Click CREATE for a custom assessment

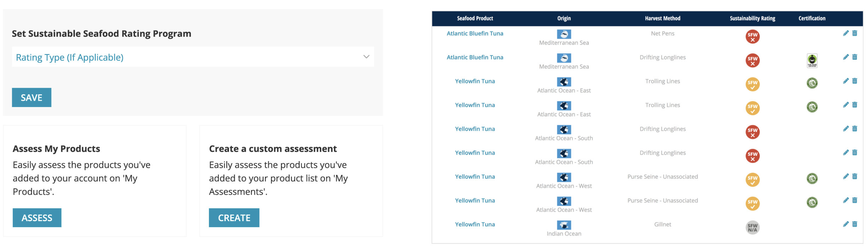tap(234, 218)
